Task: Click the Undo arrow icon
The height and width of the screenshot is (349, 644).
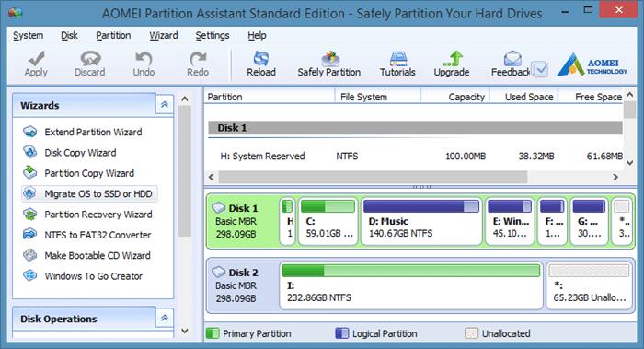Action: (x=144, y=58)
